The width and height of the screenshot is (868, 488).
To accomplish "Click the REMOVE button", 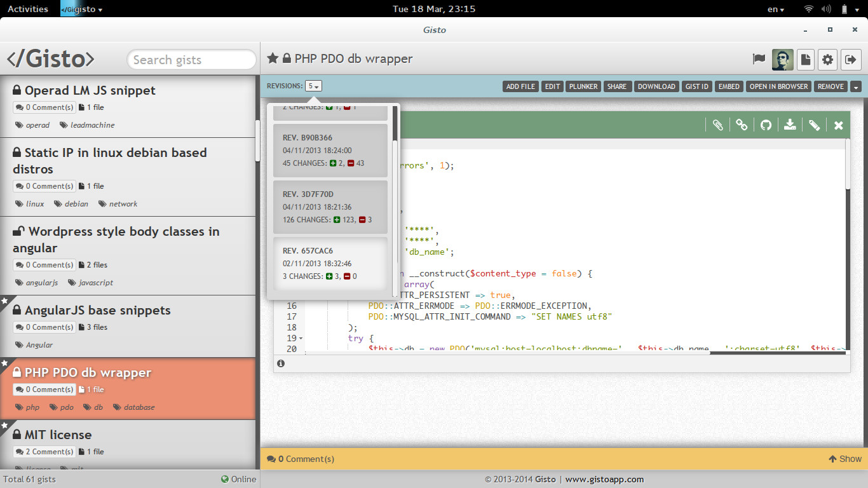I will [x=831, y=86].
